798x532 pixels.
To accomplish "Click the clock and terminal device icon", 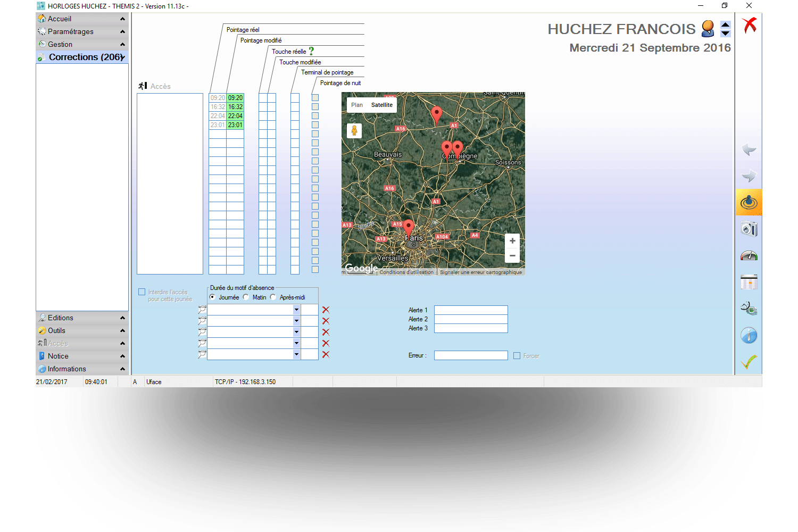I will tap(749, 308).
